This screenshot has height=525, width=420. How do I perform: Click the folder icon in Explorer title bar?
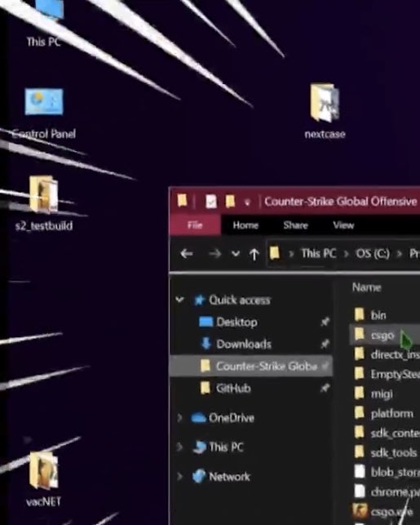coord(182,201)
